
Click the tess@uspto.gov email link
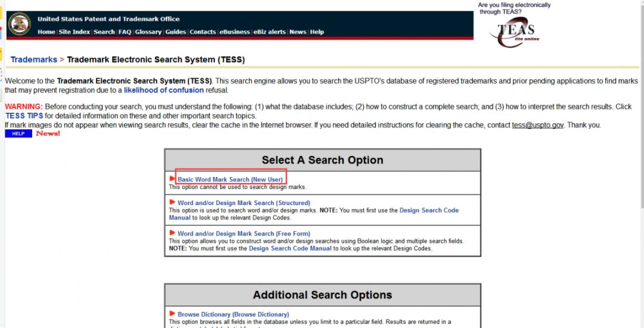coord(538,125)
